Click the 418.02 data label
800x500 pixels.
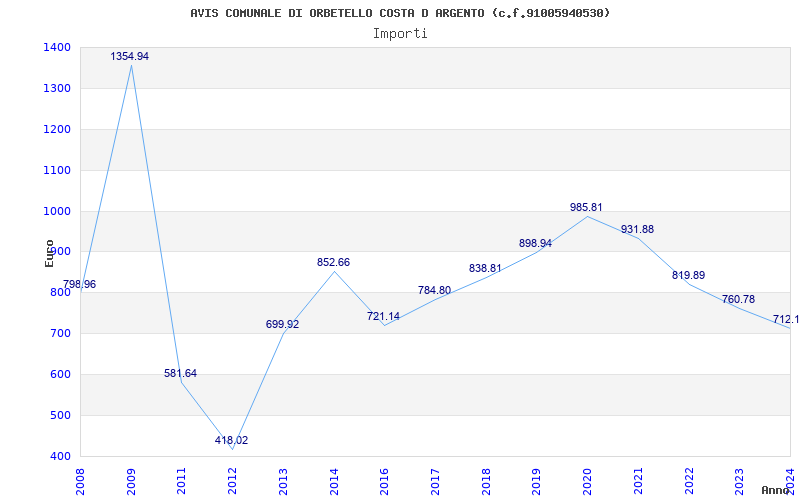coord(231,440)
